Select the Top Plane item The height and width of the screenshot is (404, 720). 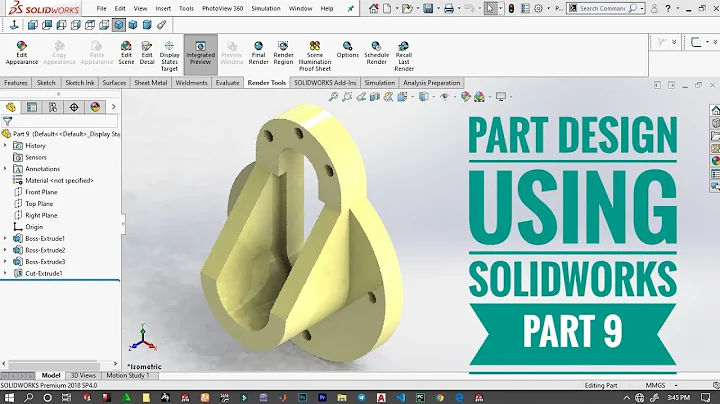33,203
